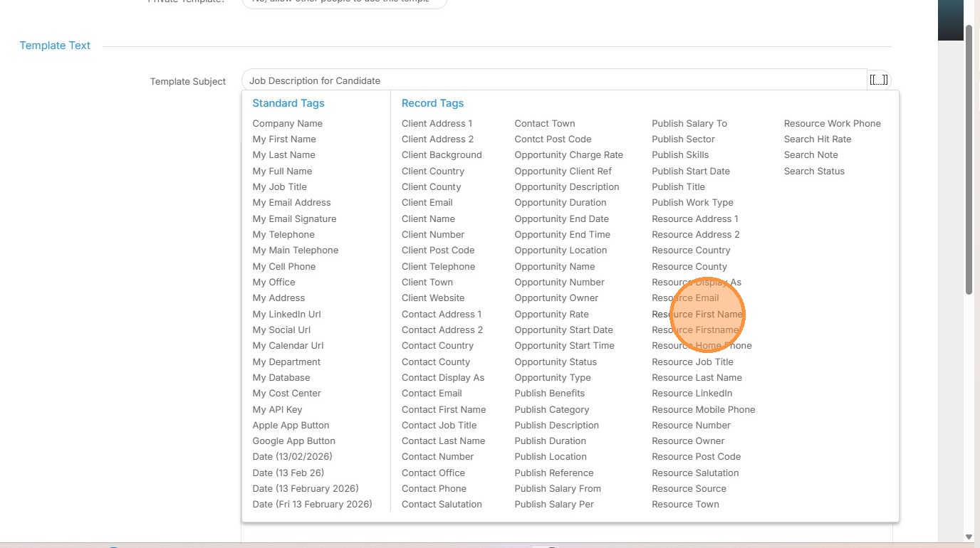This screenshot has width=980, height=548.
Task: Add the Opportunity Location tag
Action: [561, 250]
